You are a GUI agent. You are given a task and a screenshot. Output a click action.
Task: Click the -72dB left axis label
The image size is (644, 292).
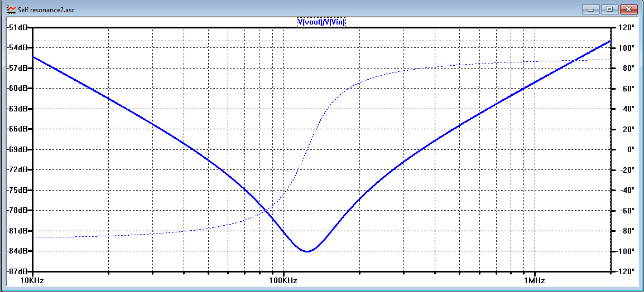click(x=17, y=169)
